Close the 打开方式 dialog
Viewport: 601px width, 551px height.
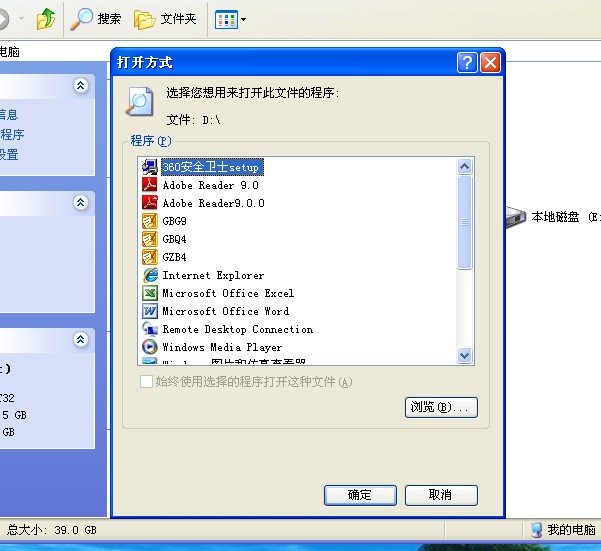[490, 62]
